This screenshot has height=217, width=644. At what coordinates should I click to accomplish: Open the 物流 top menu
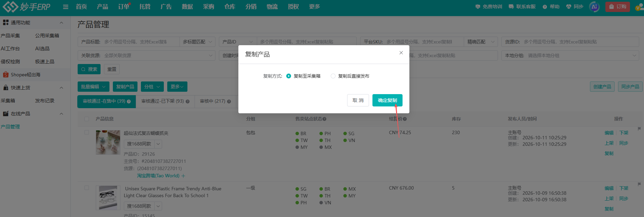click(x=272, y=7)
